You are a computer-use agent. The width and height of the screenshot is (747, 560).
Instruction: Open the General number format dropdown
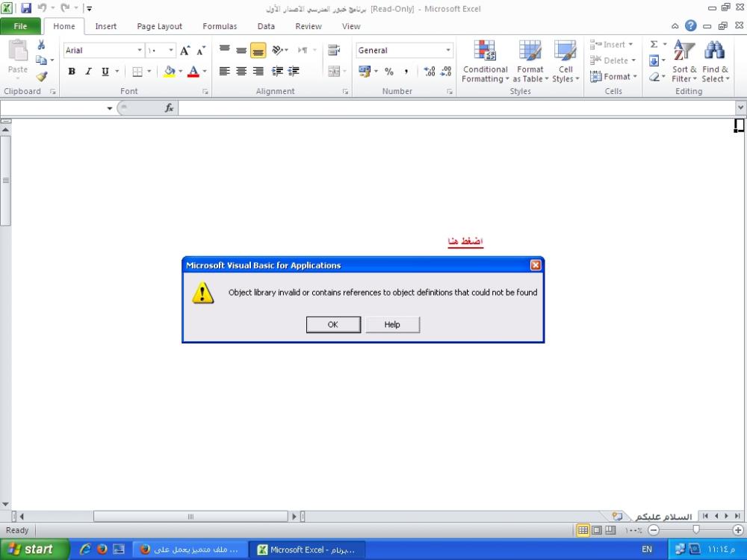click(447, 50)
